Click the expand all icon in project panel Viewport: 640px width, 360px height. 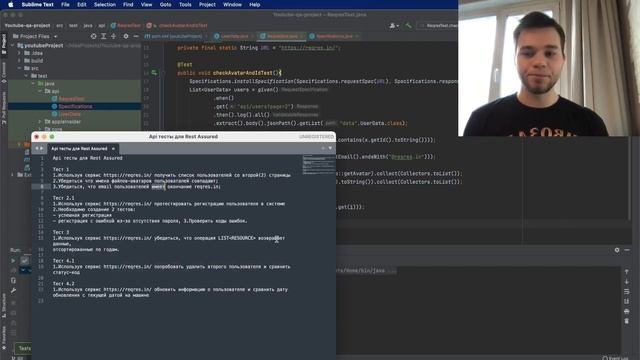pyautogui.click(x=104, y=36)
